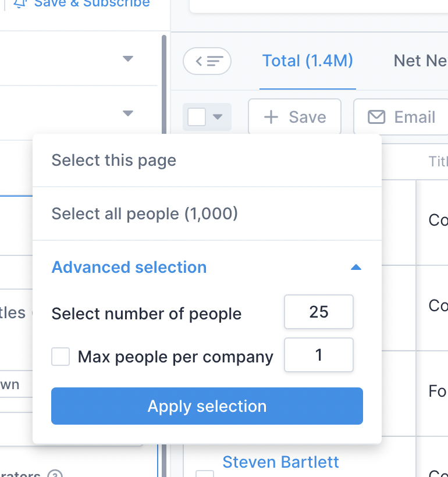The image size is (448, 477).
Task: Enable Max people per company checkbox
Action: (x=61, y=357)
